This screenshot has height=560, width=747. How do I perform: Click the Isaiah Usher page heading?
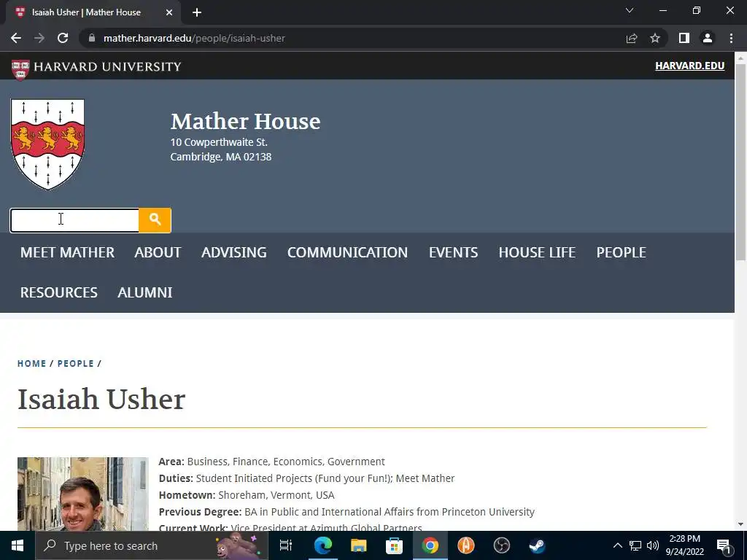pos(101,399)
